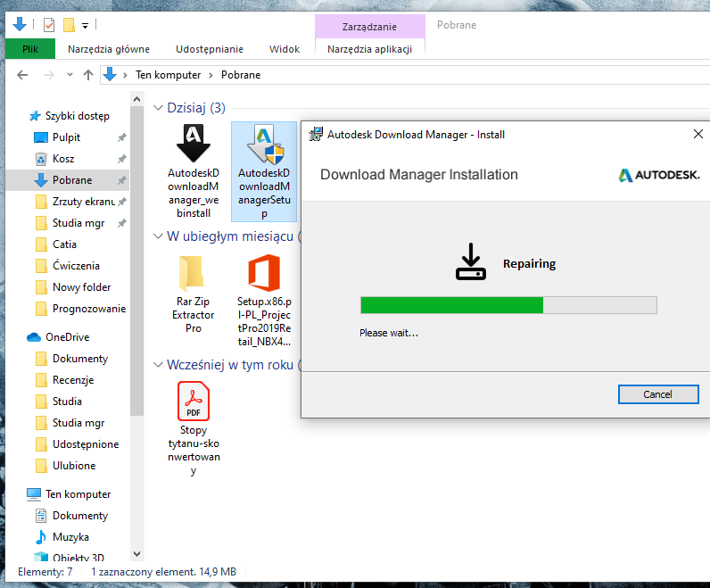The height and width of the screenshot is (588, 710).
Task: Click the download-to-drive icon beside Repairing
Action: [470, 261]
